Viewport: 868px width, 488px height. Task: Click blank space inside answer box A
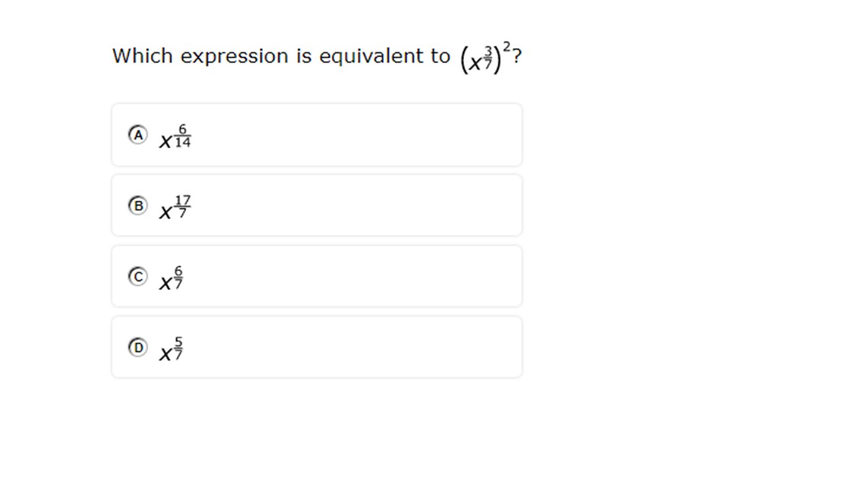(x=353, y=135)
